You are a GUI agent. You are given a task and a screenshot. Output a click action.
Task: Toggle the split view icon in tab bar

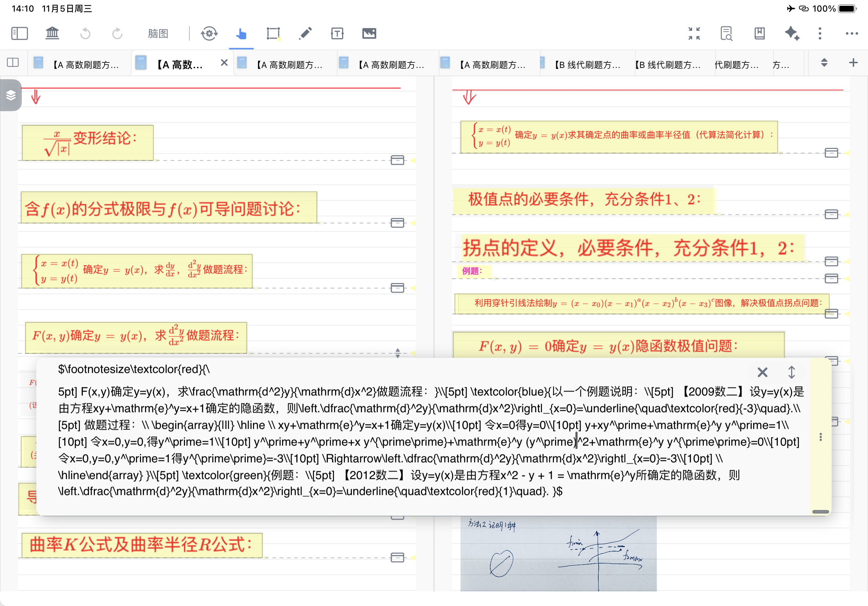[x=13, y=62]
